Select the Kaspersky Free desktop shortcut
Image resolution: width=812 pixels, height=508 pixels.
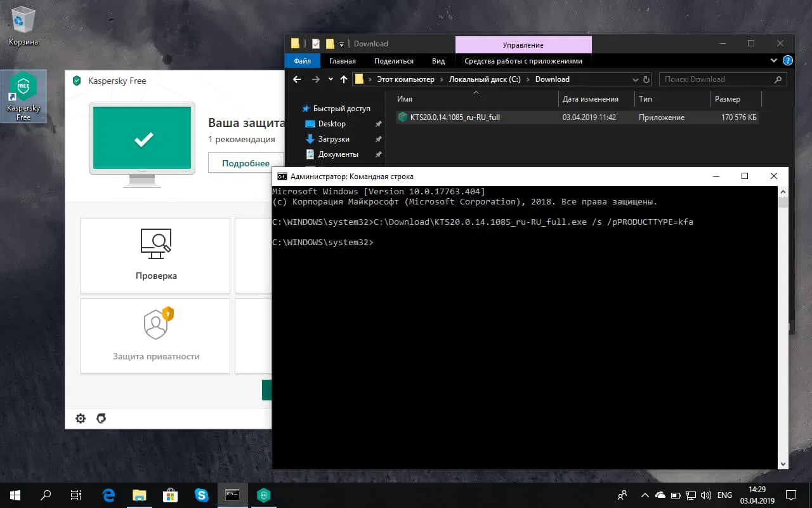click(23, 97)
